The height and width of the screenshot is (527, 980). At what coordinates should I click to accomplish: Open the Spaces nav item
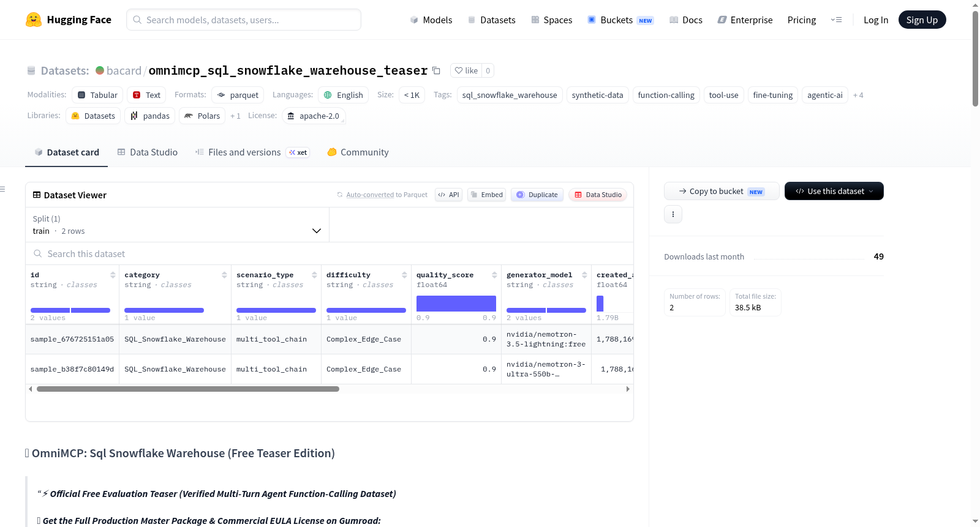coord(552,20)
